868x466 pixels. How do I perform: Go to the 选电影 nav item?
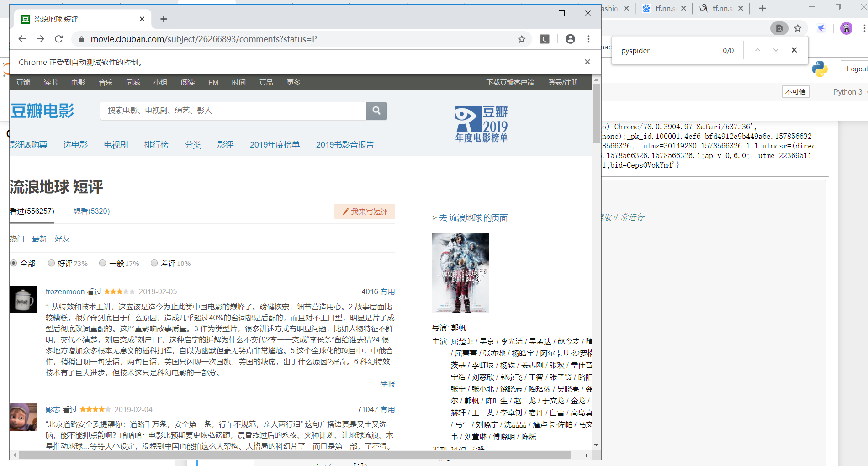[75, 145]
